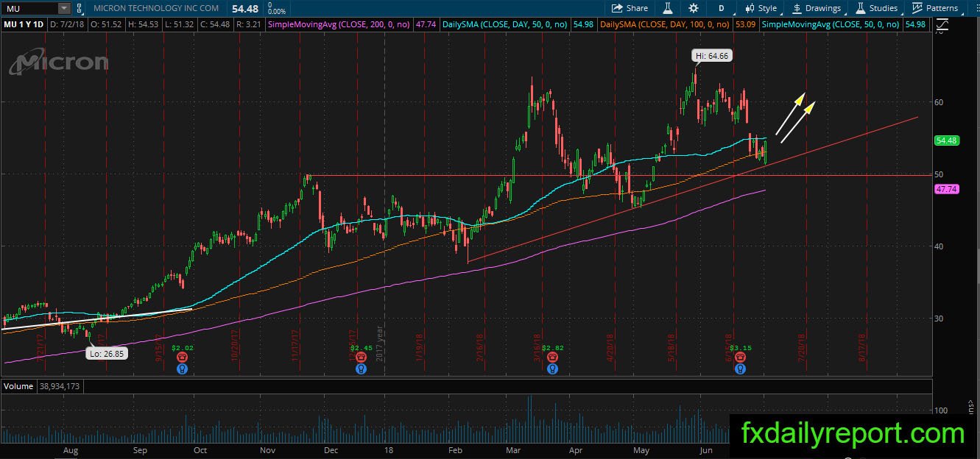Open the D timeframe selector
This screenshot has width=980, height=459.
tap(722, 8)
